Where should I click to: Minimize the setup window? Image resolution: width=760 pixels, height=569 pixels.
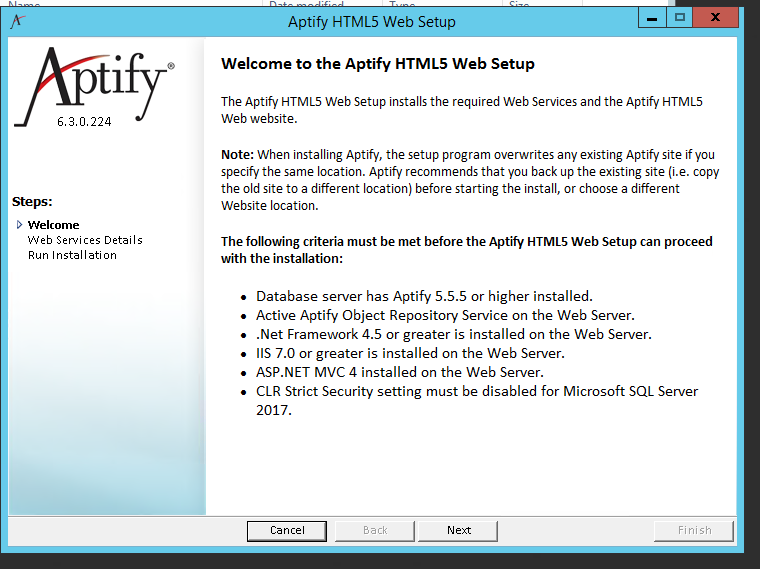tap(652, 18)
